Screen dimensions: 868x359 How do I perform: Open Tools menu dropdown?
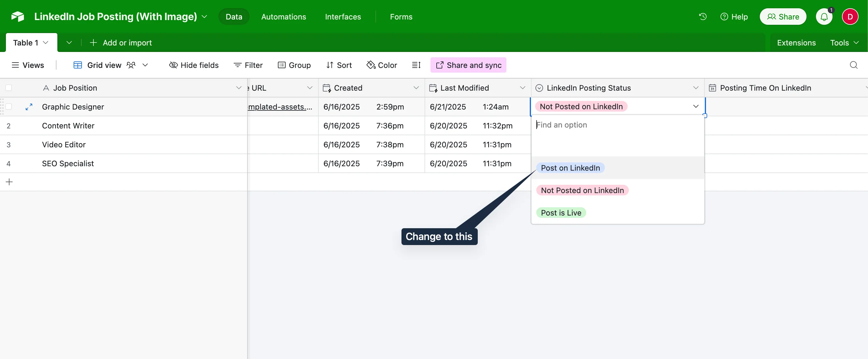pos(844,43)
